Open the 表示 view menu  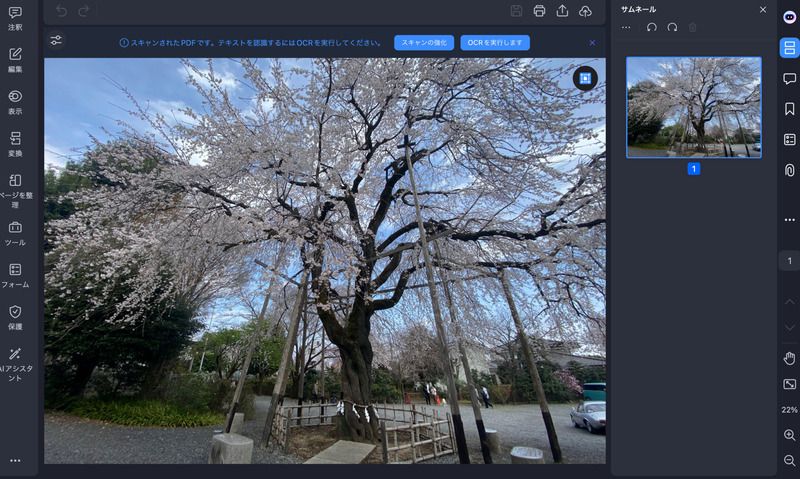click(x=15, y=103)
